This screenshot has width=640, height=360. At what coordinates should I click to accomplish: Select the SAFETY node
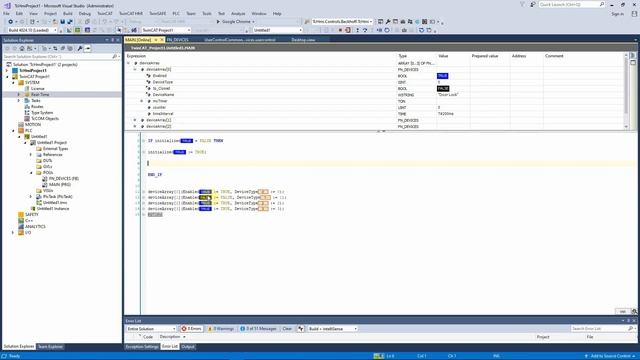tap(31, 214)
